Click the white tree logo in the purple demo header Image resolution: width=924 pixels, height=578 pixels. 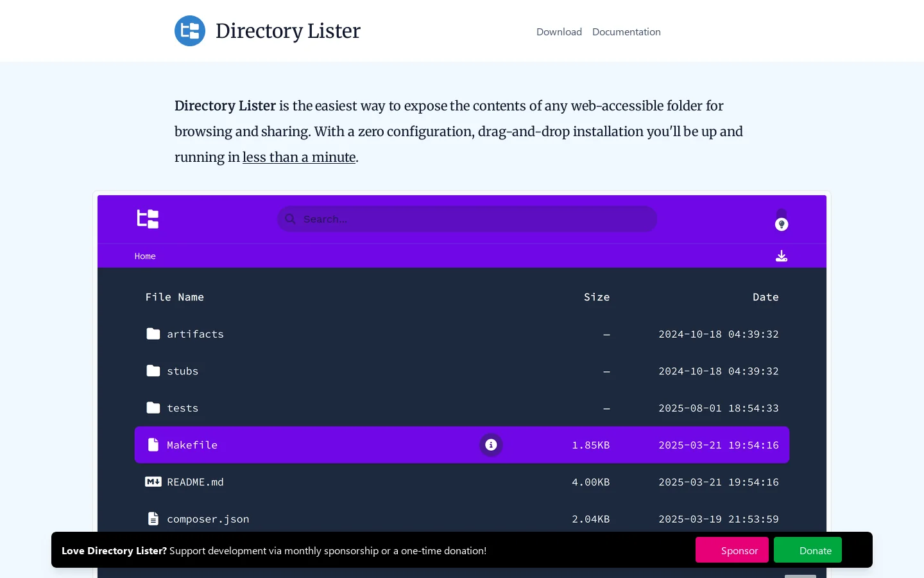tap(148, 219)
